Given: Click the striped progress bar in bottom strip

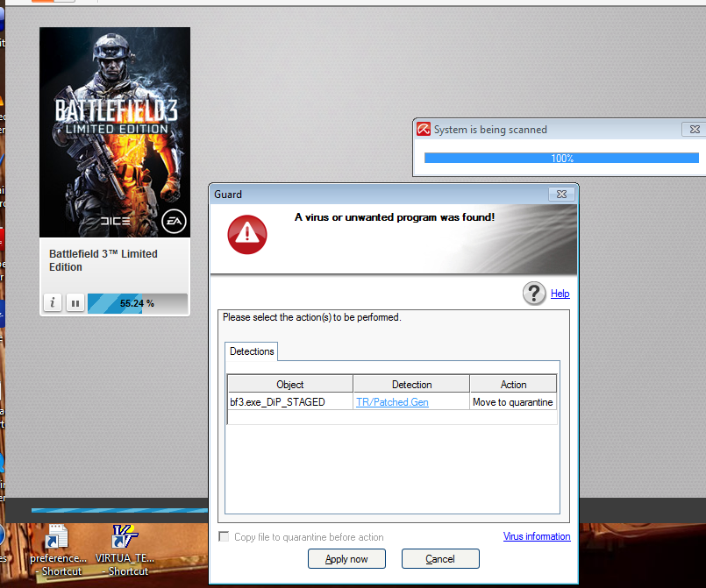Looking at the screenshot, I should (x=120, y=510).
